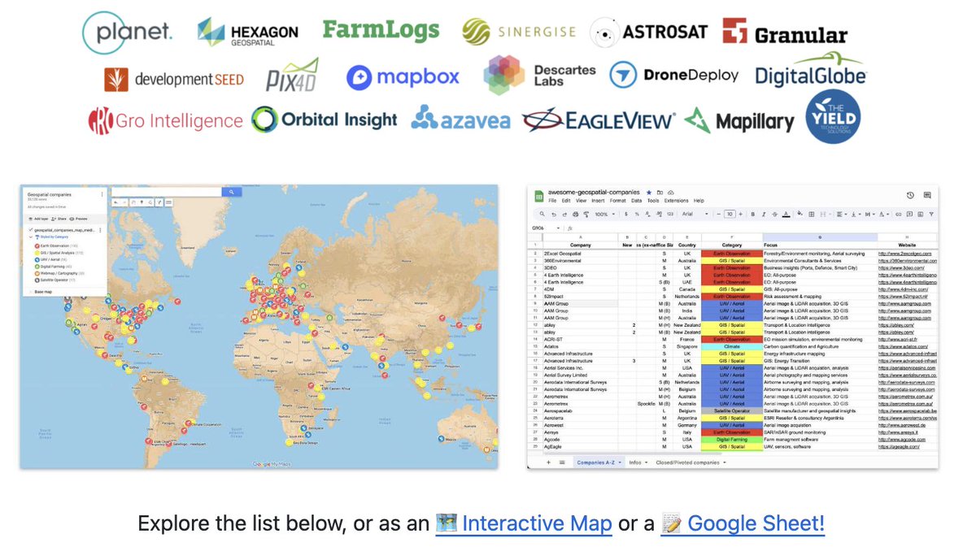Collapse the Styled by Category chevron

point(30,237)
